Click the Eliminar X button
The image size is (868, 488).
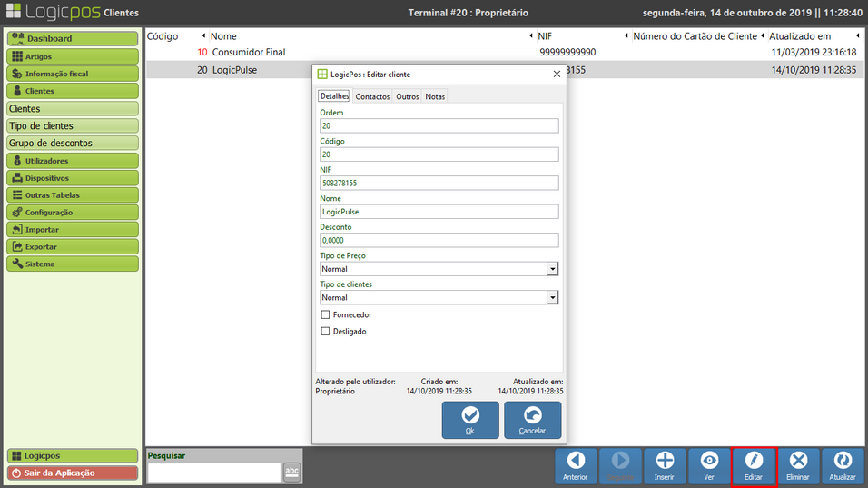798,465
